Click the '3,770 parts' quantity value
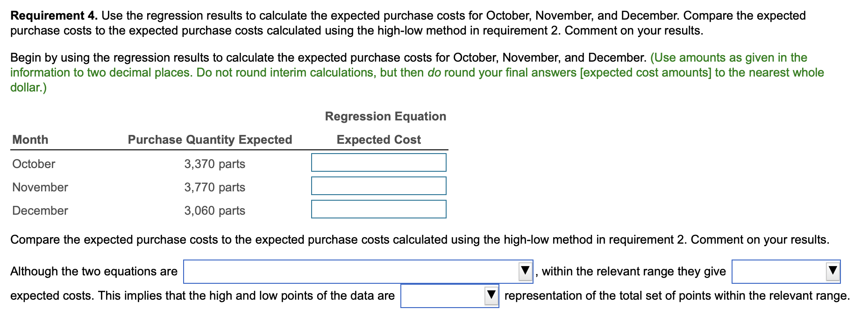This screenshot has width=868, height=323. coord(214,187)
